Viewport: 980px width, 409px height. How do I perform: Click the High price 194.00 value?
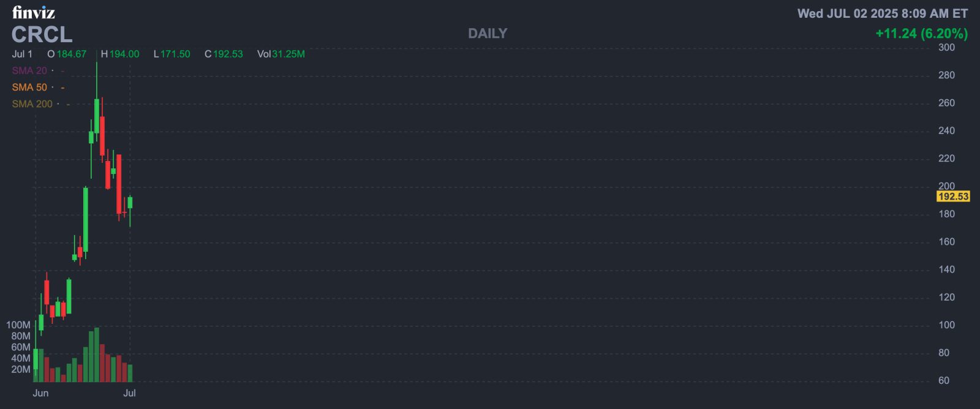pos(124,54)
